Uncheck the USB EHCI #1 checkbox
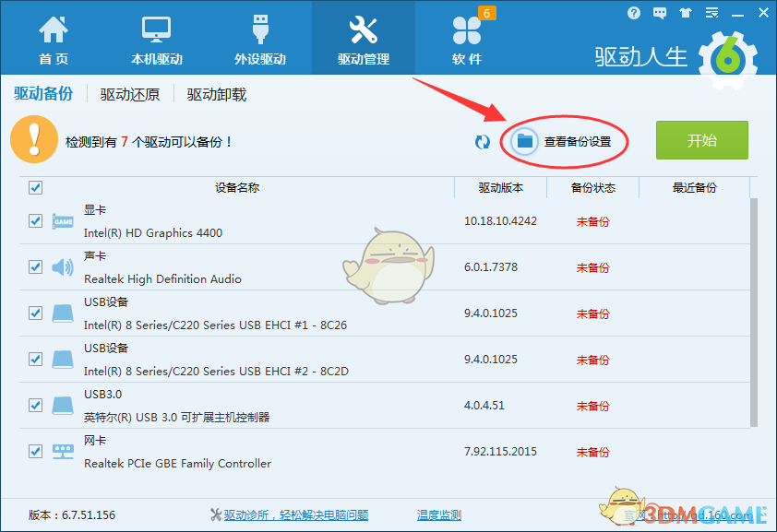The width and height of the screenshot is (777, 532). pos(35,313)
